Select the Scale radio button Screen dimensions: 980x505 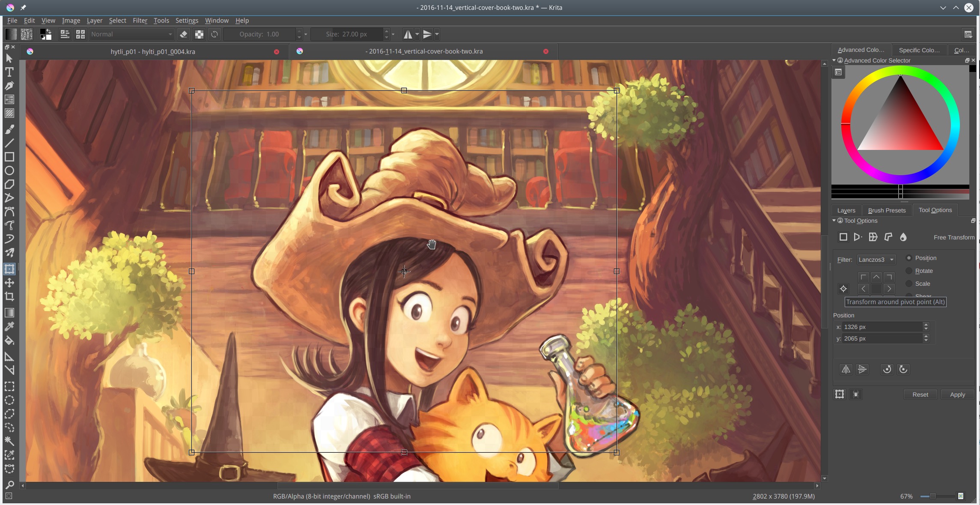click(909, 284)
